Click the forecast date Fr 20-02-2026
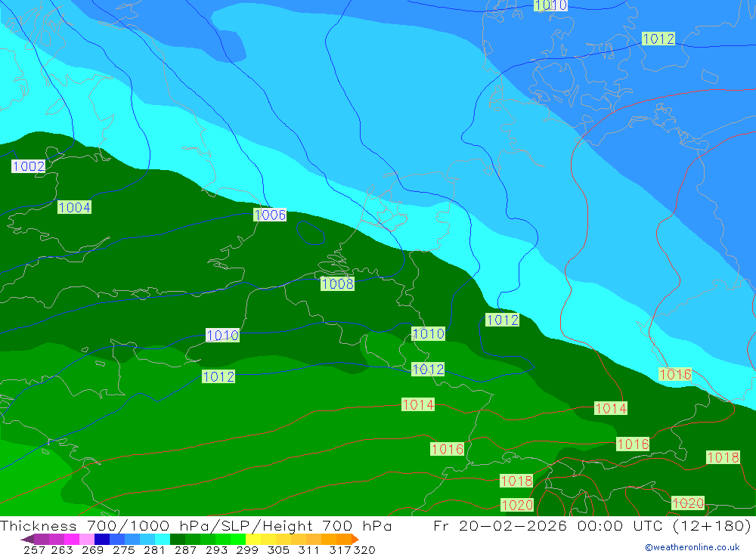Viewport: 756px width, 554px height. pyautogui.click(x=500, y=525)
